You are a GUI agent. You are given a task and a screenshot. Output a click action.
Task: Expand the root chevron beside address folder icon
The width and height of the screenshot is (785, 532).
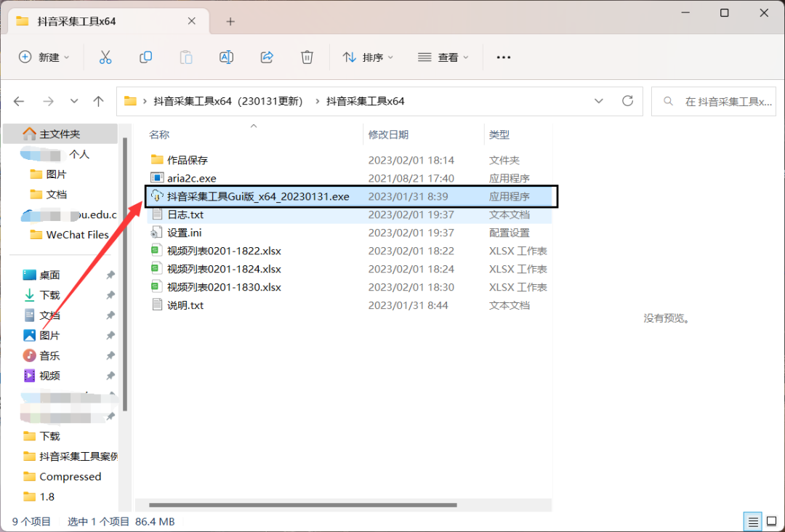145,102
